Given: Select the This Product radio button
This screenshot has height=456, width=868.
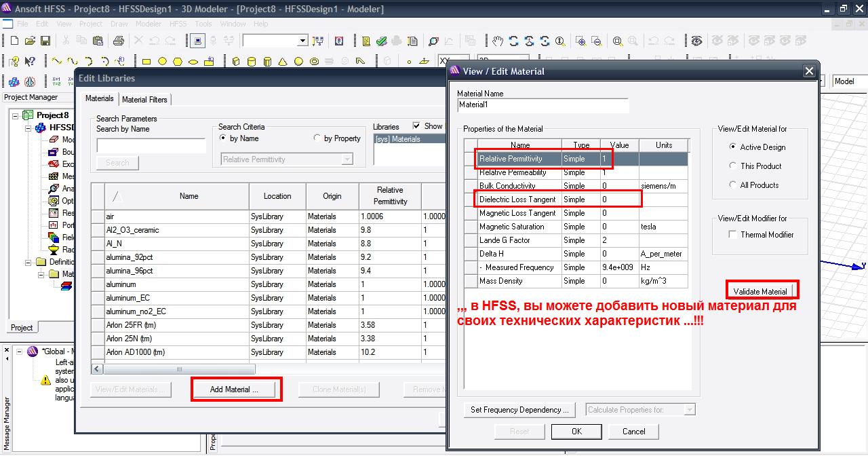Looking at the screenshot, I should (732, 166).
